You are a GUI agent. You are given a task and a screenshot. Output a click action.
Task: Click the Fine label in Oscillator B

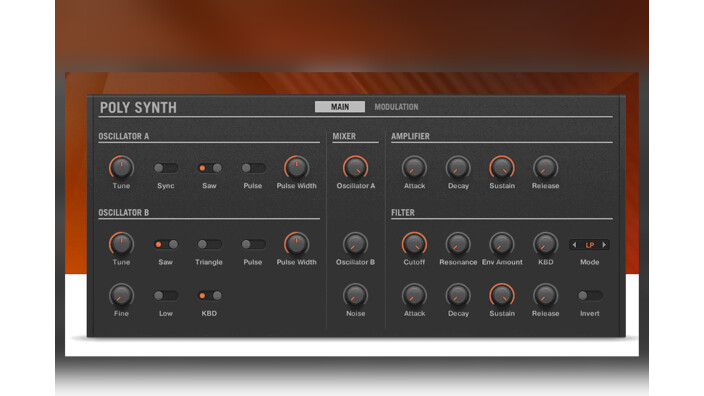pyautogui.click(x=121, y=313)
